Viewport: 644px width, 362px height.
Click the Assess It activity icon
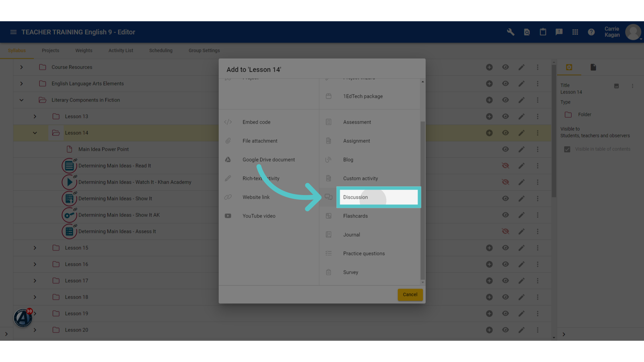69,231
